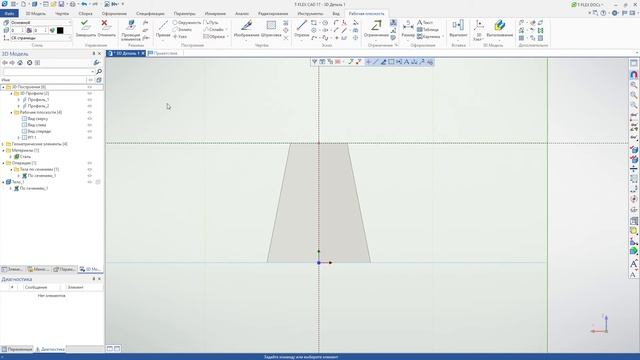Viewport: 640px width, 360px height.
Task: Expand the Профиль_1 tree node
Action: tap(19, 100)
